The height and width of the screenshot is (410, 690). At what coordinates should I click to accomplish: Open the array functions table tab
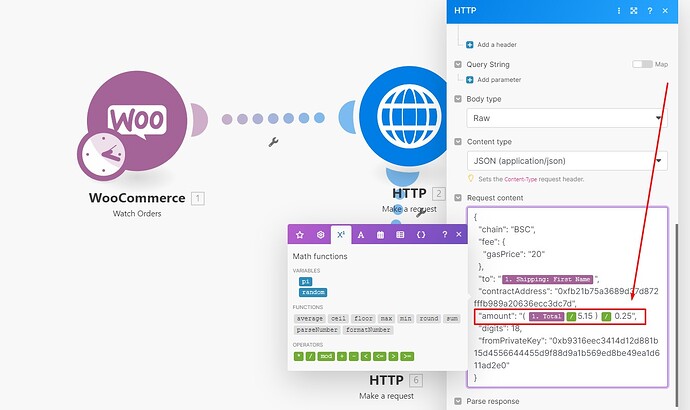400,235
